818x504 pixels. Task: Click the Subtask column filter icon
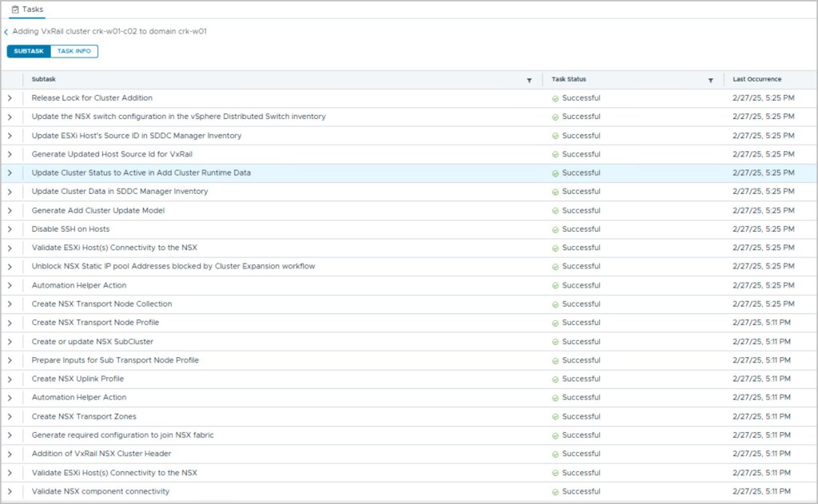point(529,80)
